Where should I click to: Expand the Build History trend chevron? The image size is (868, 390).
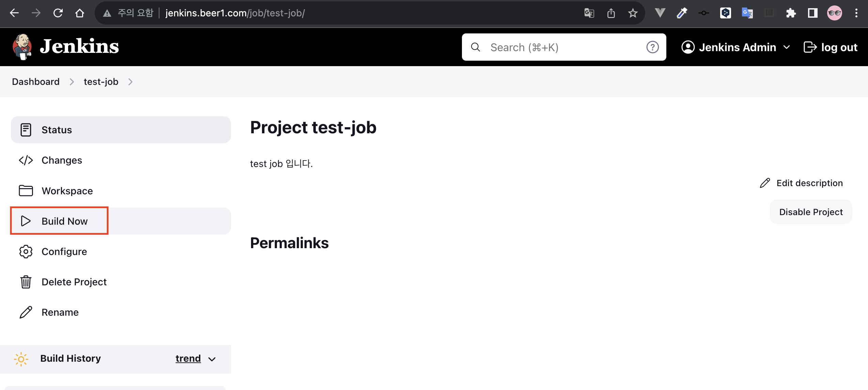coord(212,359)
